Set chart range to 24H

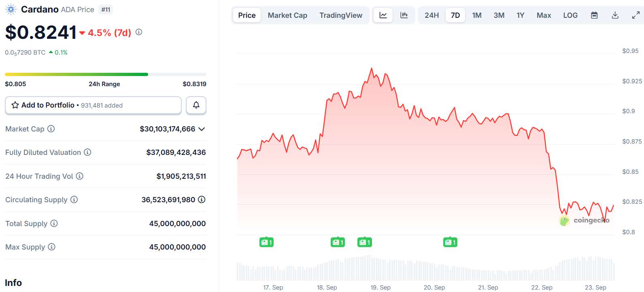(431, 15)
